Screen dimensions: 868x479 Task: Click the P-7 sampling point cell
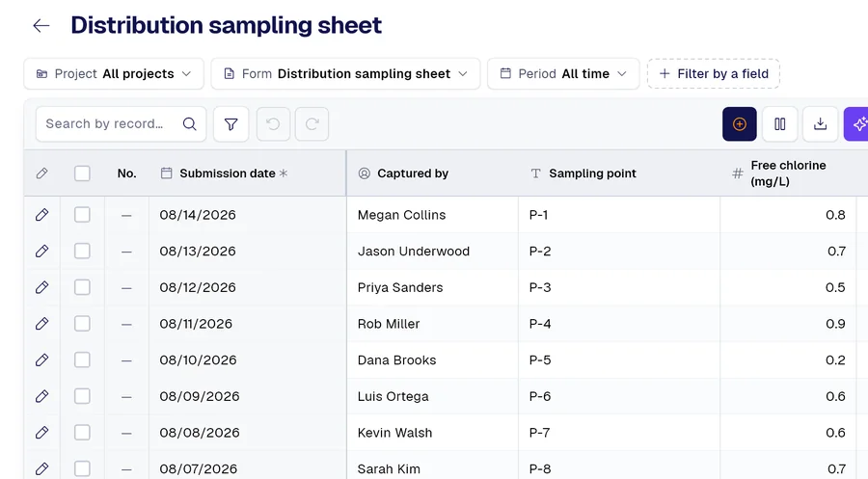pyautogui.click(x=619, y=433)
